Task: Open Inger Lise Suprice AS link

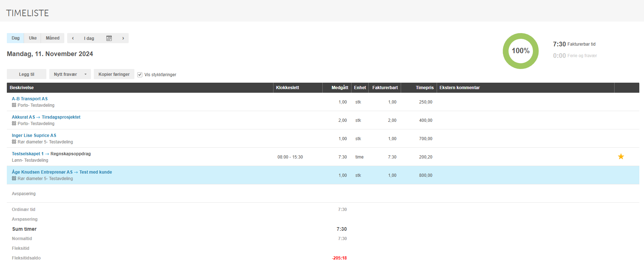Action: [x=34, y=135]
